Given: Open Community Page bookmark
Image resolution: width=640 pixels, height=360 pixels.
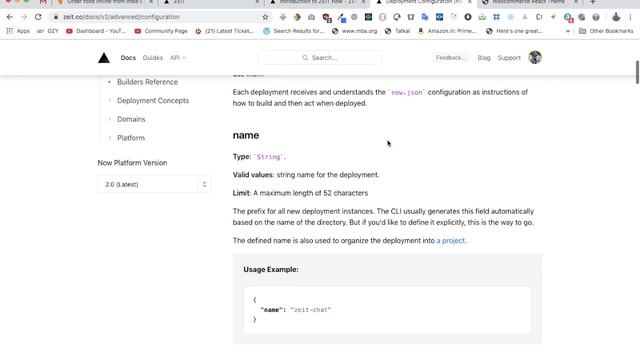Looking at the screenshot, I should point(161,31).
